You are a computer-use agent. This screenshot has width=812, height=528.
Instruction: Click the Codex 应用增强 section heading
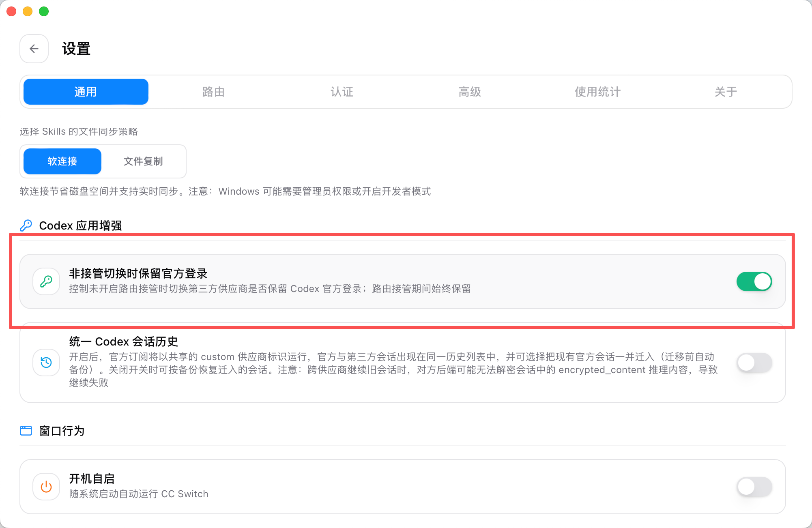80,225
